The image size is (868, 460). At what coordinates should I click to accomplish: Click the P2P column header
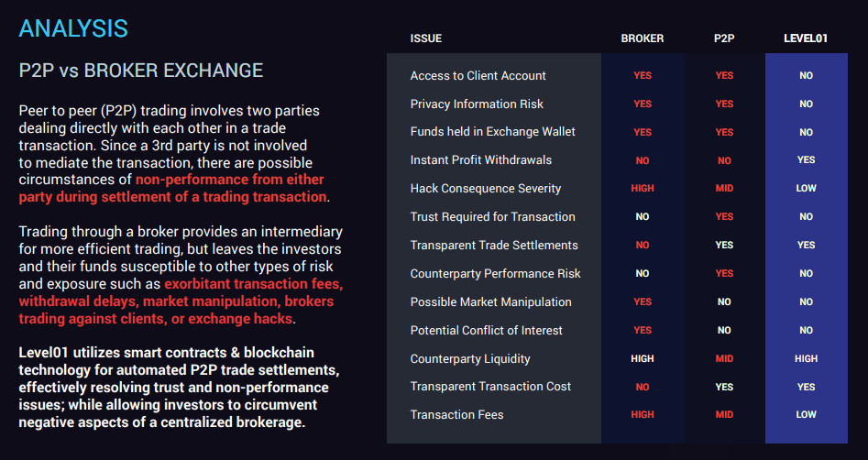coord(724,38)
